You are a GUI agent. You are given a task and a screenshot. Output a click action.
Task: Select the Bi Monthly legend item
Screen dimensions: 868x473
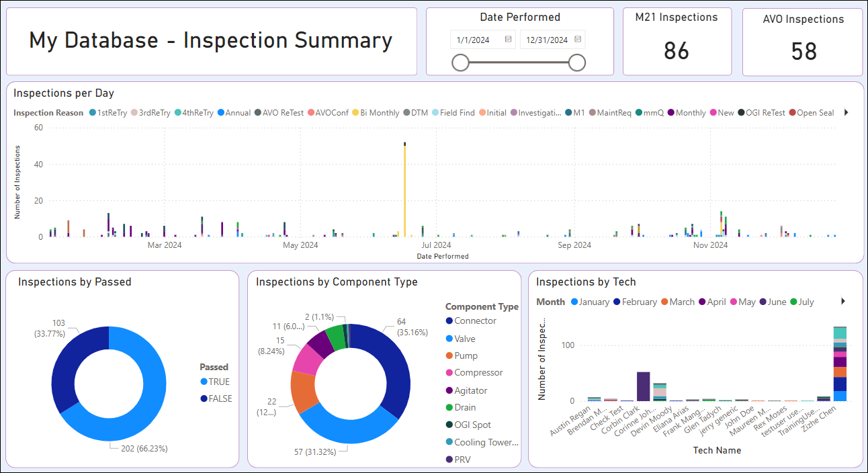point(375,113)
